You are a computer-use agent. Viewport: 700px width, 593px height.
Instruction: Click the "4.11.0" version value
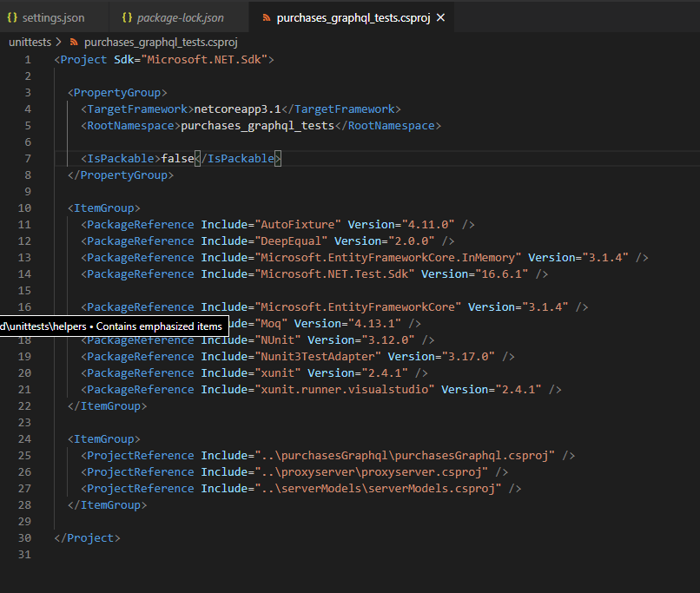[428, 225]
